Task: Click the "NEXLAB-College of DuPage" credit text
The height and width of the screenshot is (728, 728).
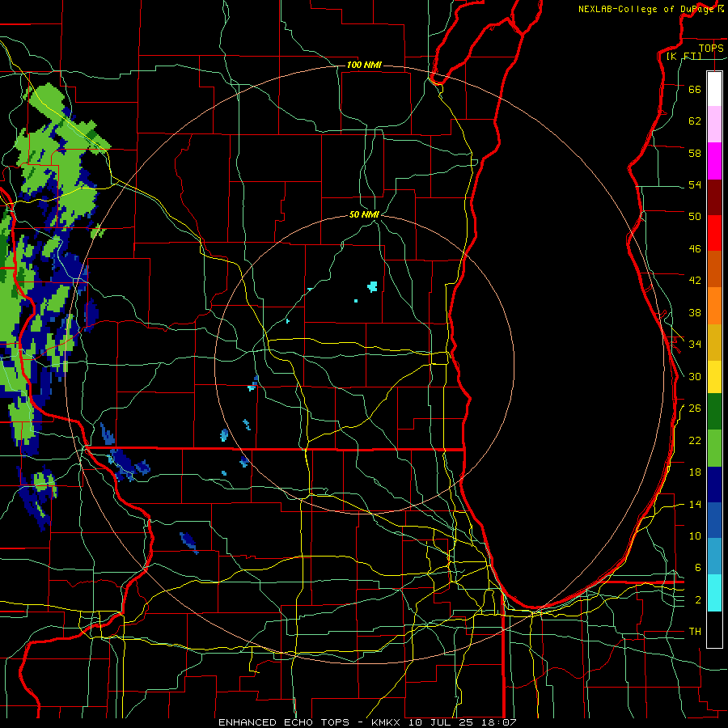Action: pyautogui.click(x=647, y=9)
